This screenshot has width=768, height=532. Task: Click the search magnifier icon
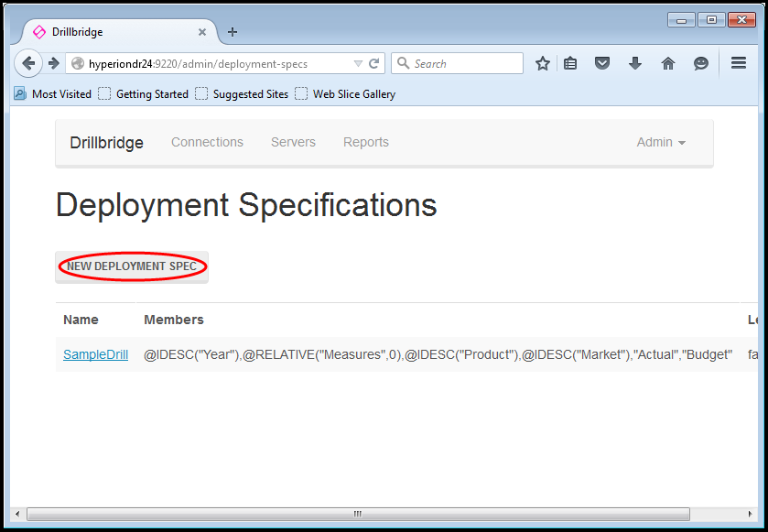click(403, 63)
